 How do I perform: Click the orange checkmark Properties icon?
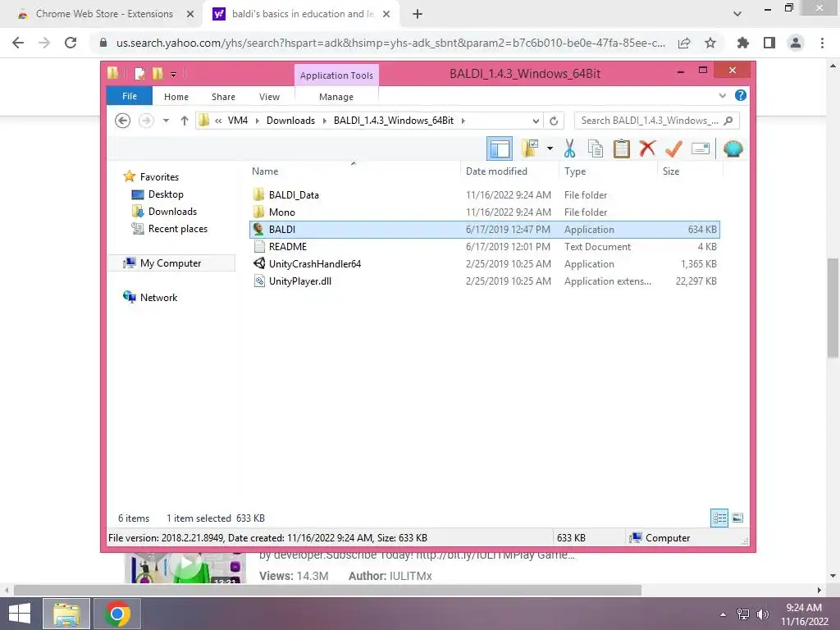click(x=673, y=148)
